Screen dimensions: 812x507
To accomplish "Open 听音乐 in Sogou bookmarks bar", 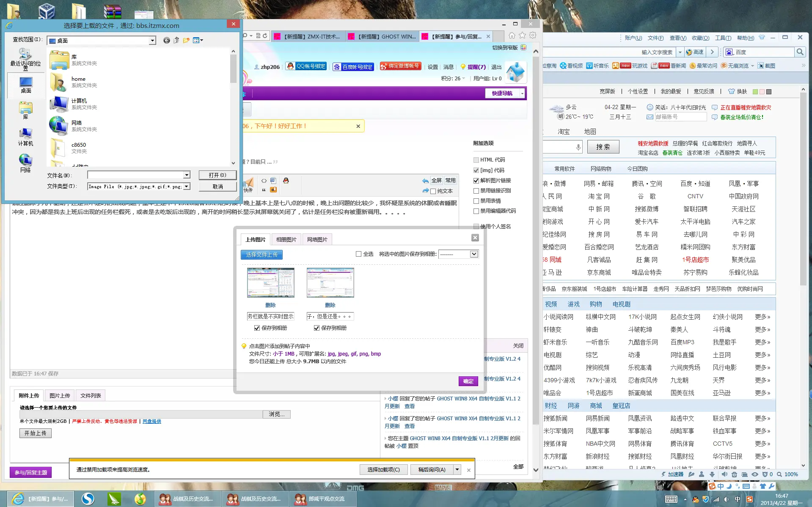I will click(597, 66).
